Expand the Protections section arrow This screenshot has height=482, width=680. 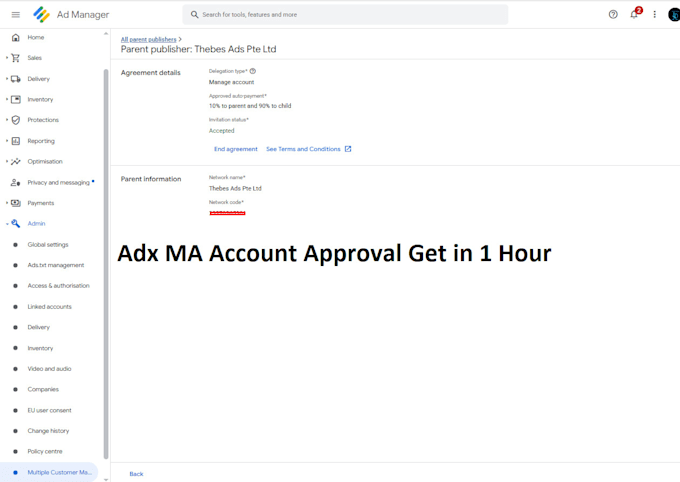[x=7, y=120]
